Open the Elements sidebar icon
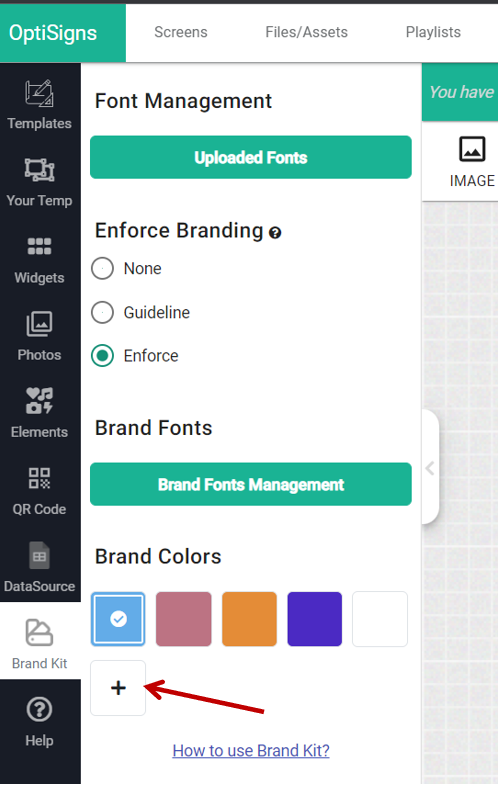This screenshot has height=788, width=498. click(39, 401)
